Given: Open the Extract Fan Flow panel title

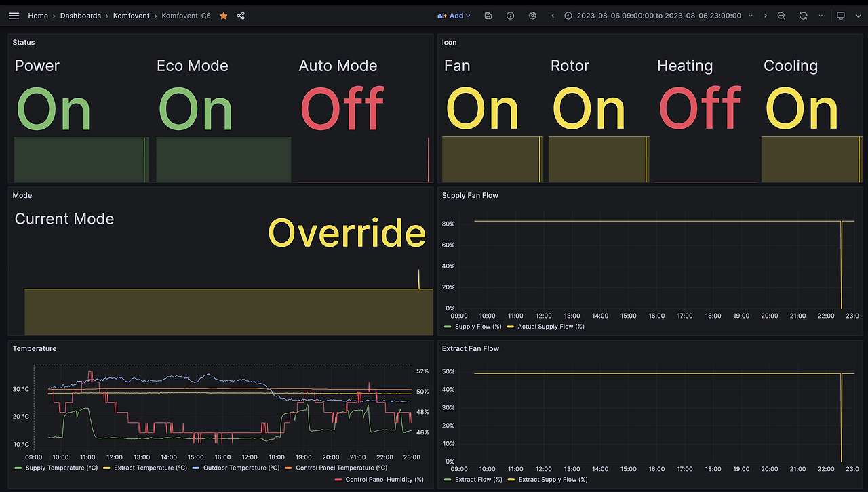Looking at the screenshot, I should pyautogui.click(x=471, y=348).
